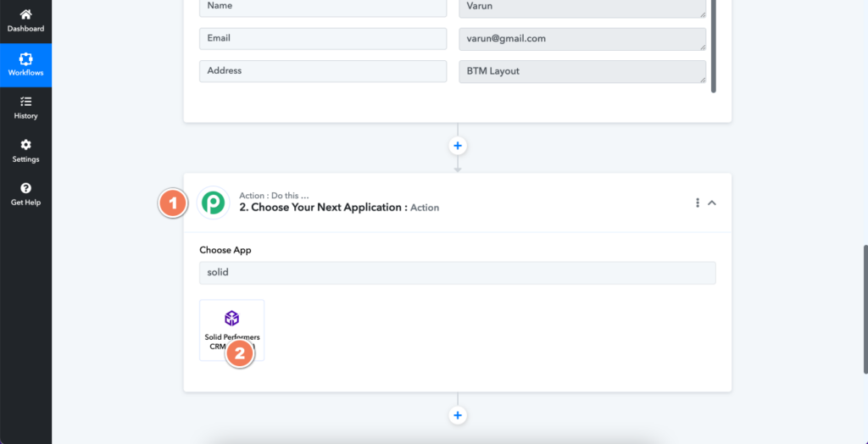Collapse the Choose Your Next Application step

click(712, 203)
